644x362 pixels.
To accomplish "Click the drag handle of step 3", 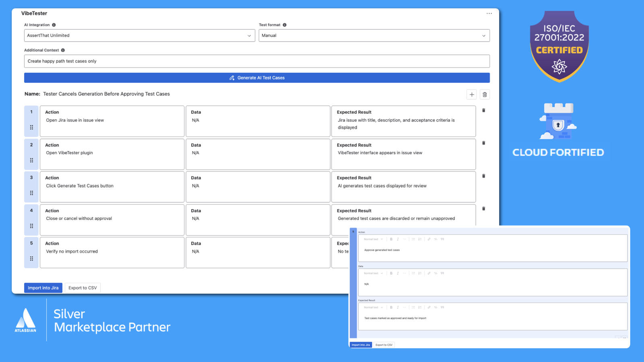I will (x=31, y=193).
